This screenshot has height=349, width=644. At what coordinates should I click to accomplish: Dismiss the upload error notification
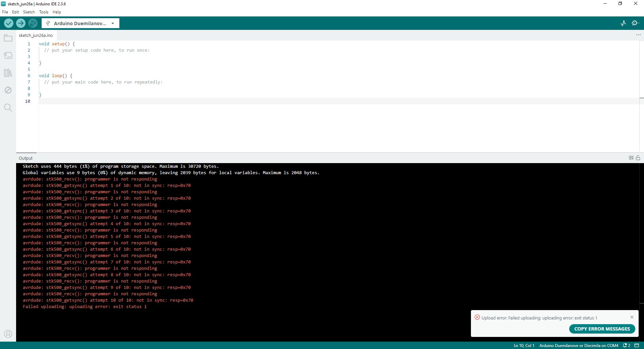(632, 317)
